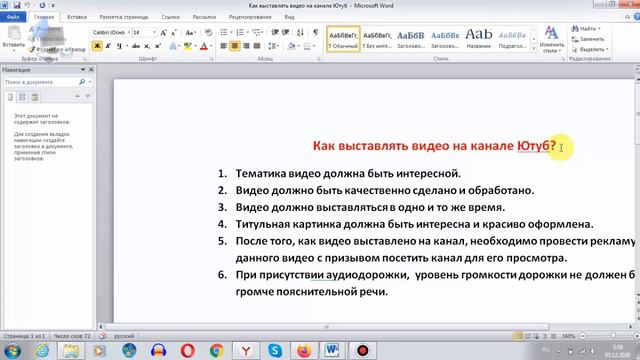Screen dimensions: 640x360
Task: Click the Strikethrough icon
Action: click(136, 46)
